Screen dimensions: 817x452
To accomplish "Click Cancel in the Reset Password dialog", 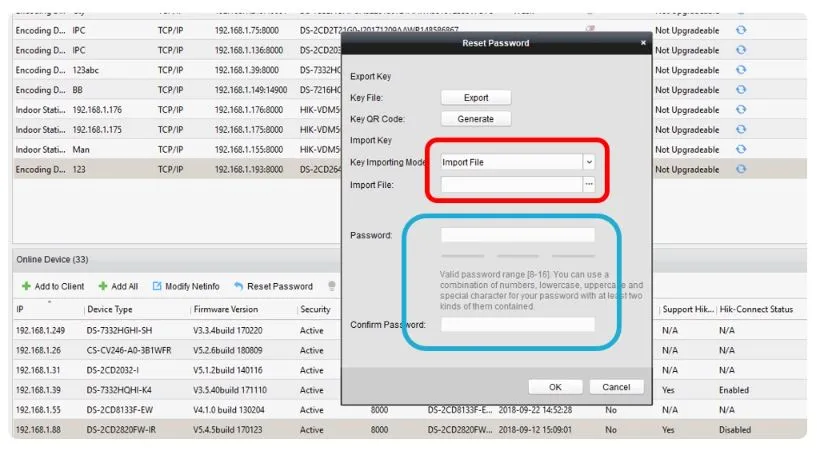I will [617, 387].
